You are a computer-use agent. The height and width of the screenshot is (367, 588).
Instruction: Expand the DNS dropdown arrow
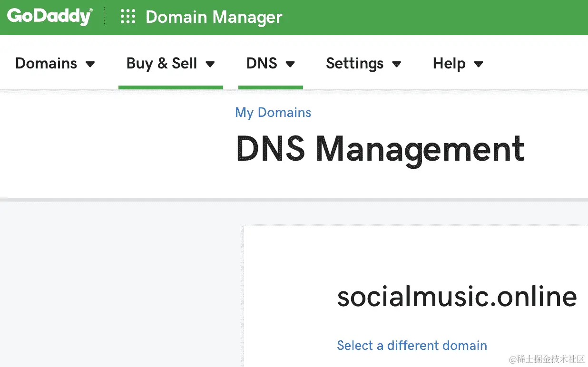(x=290, y=64)
